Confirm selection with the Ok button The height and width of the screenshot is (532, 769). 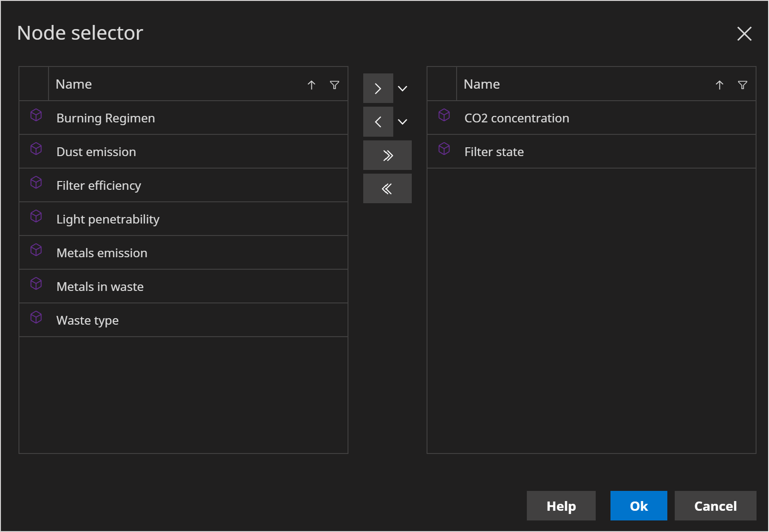[x=638, y=506]
